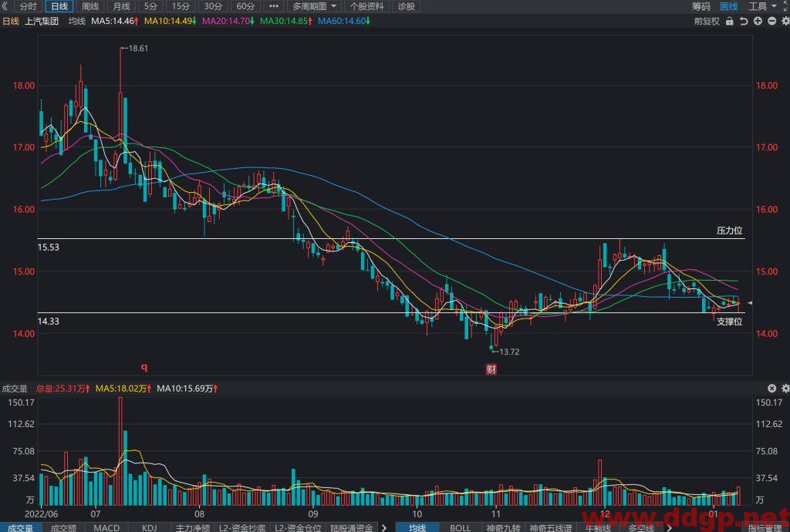Image resolution: width=790 pixels, height=532 pixels.
Task: Select the 均线 main indicator tab
Action: pos(417,527)
